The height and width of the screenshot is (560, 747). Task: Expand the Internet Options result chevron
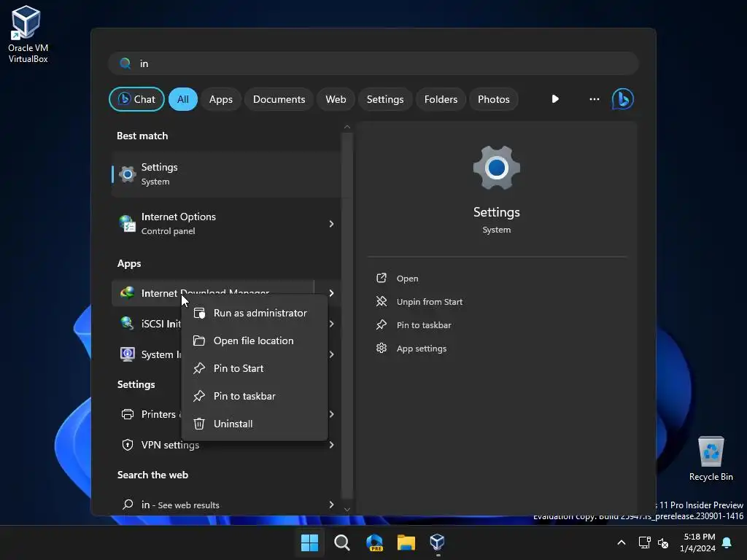click(x=331, y=224)
